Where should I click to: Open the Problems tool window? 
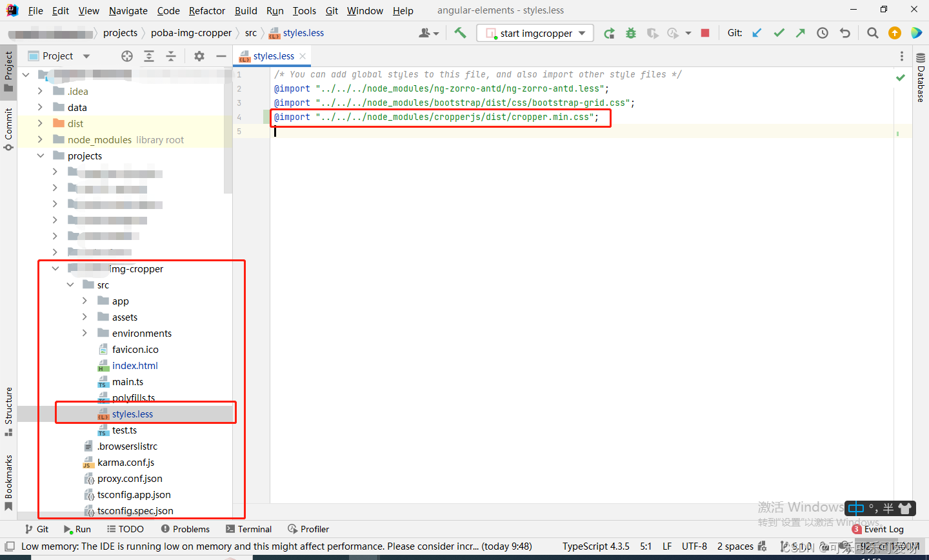click(x=185, y=529)
